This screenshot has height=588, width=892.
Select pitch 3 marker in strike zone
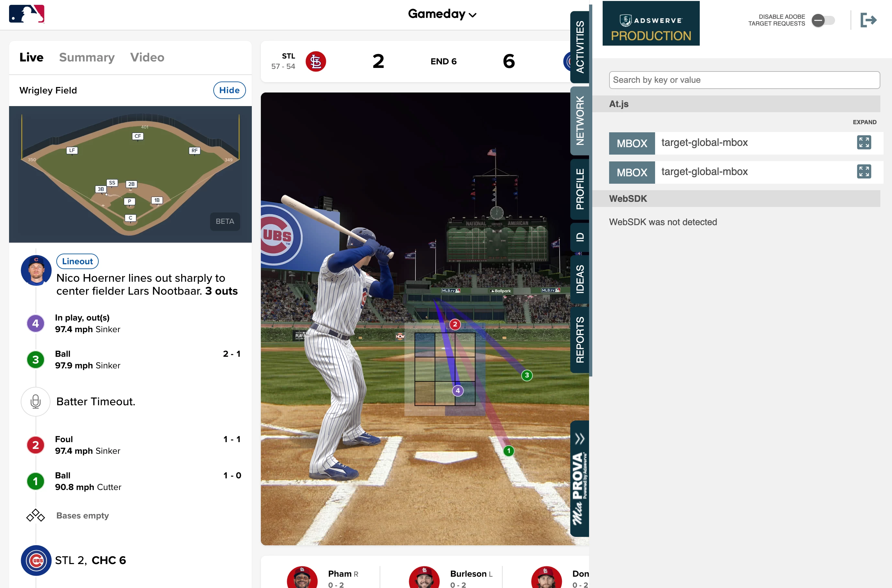click(x=527, y=376)
